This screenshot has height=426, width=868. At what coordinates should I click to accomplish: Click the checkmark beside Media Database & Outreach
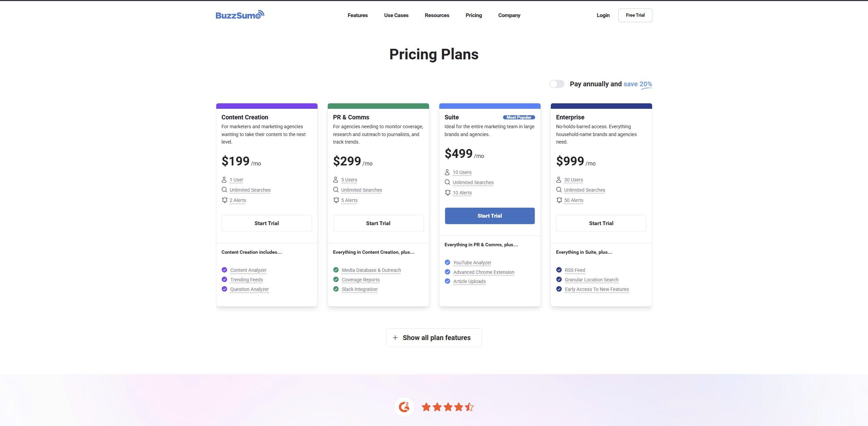point(336,270)
